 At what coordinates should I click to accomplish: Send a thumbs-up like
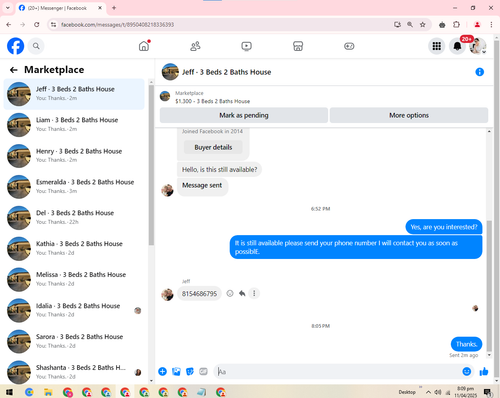tap(484, 371)
